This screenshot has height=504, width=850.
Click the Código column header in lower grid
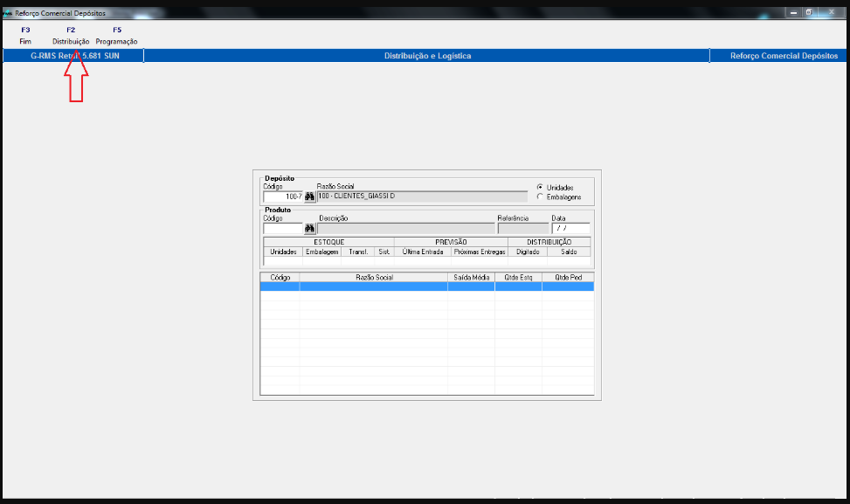(x=280, y=277)
